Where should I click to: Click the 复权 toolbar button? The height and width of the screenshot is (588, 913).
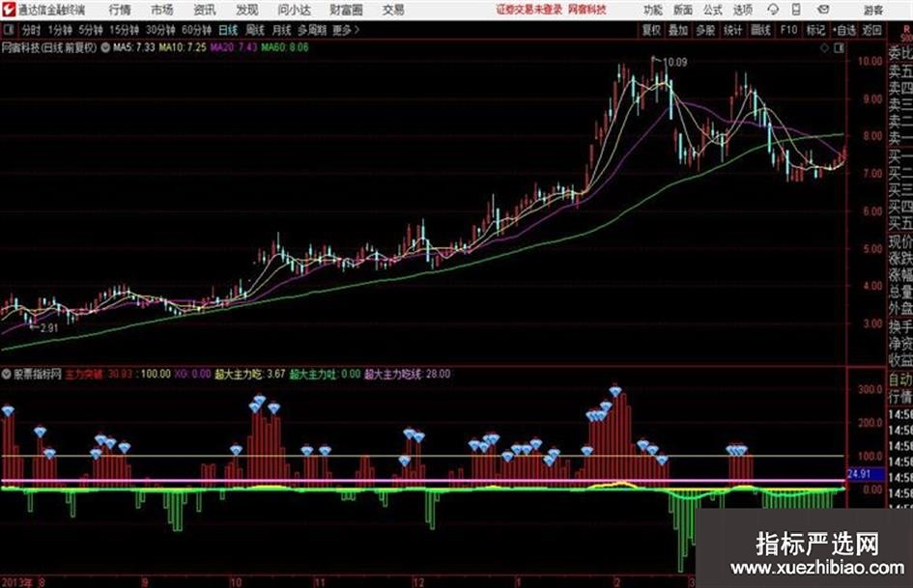click(x=651, y=30)
